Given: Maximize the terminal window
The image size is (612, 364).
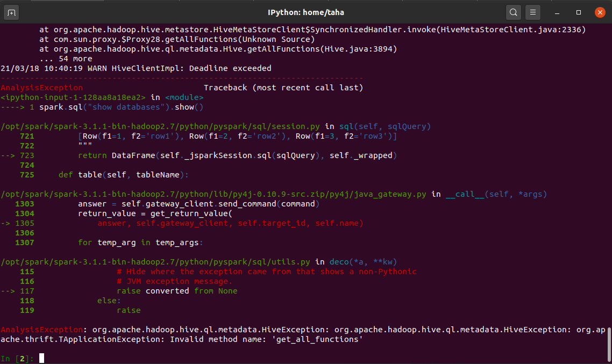Looking at the screenshot, I should click(x=579, y=12).
